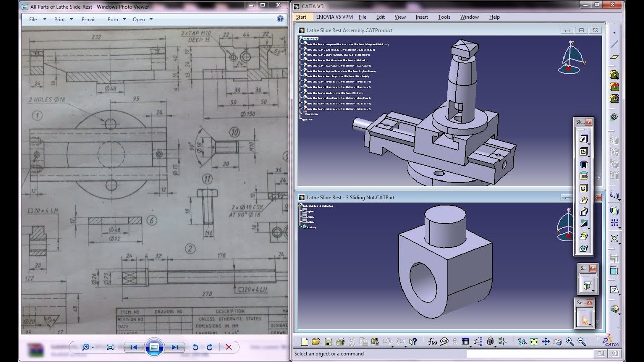
Task: Open the CATIA Help menu
Action: 494,17
